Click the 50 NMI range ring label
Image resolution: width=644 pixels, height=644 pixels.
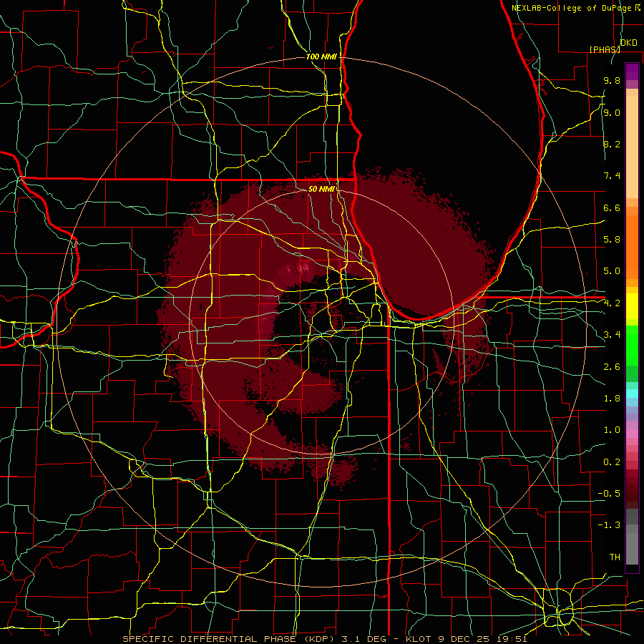321,189
